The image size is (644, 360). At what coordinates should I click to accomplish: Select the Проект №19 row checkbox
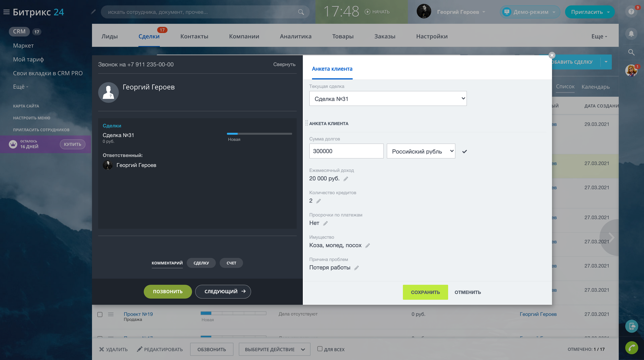[100, 315]
